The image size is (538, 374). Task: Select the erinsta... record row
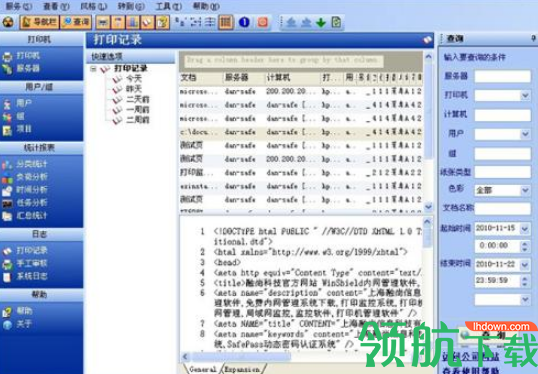301,186
